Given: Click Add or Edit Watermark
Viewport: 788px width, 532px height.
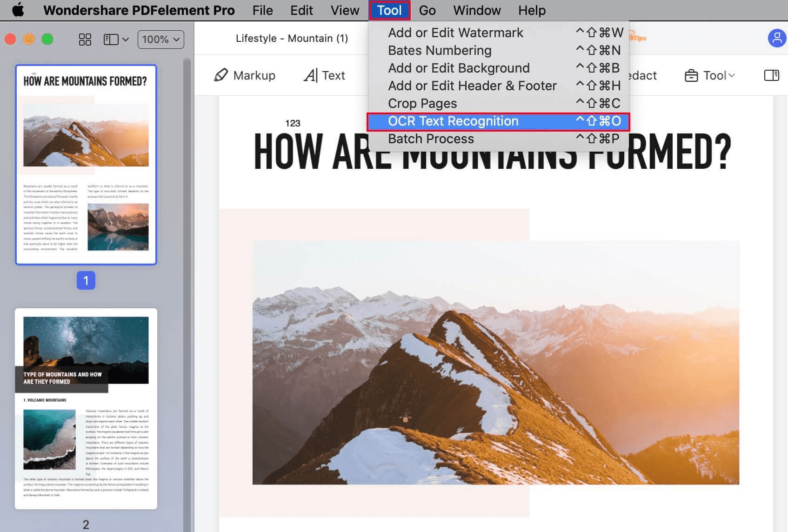Looking at the screenshot, I should (x=455, y=33).
